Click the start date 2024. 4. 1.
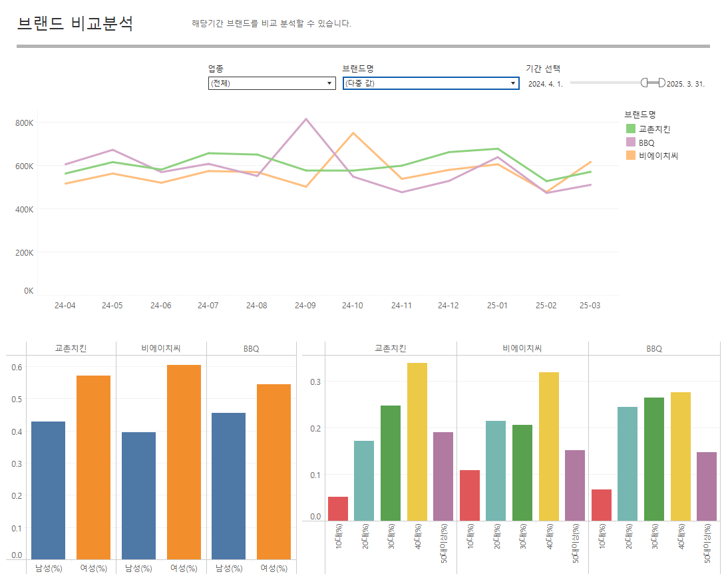 [545, 84]
